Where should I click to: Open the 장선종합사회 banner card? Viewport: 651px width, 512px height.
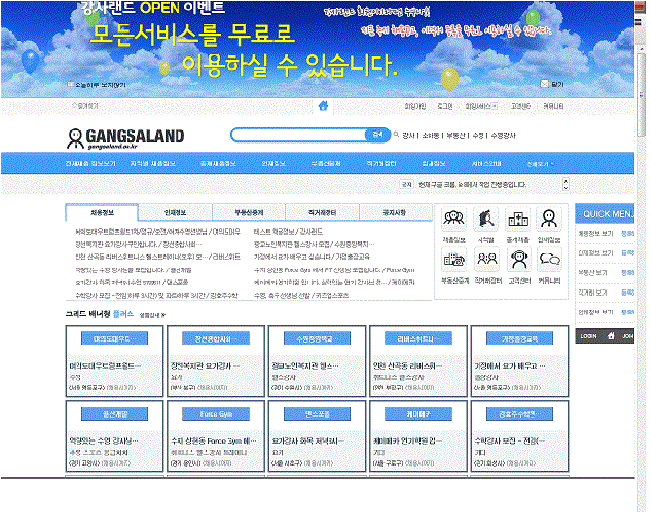216,361
